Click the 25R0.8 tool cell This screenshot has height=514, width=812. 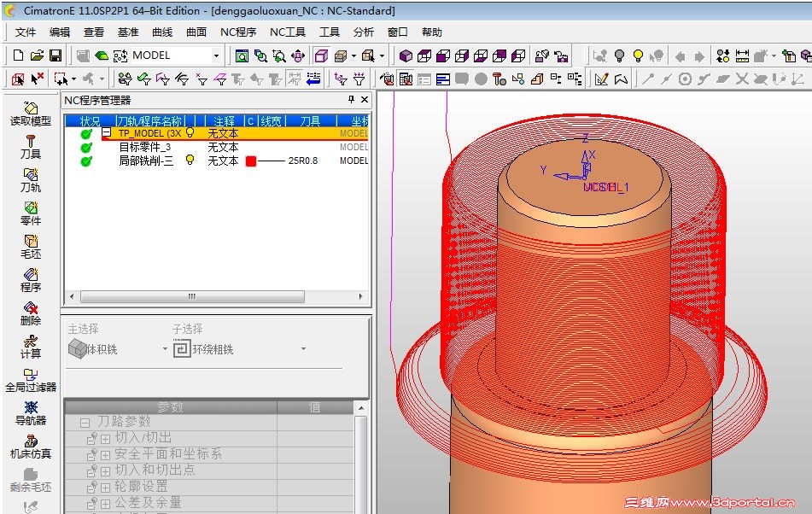tap(303, 161)
